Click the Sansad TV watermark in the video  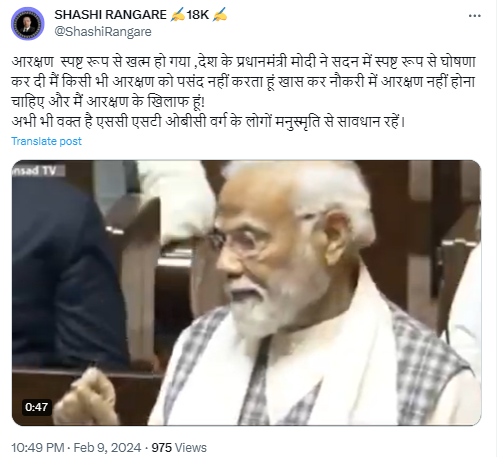tap(38, 171)
